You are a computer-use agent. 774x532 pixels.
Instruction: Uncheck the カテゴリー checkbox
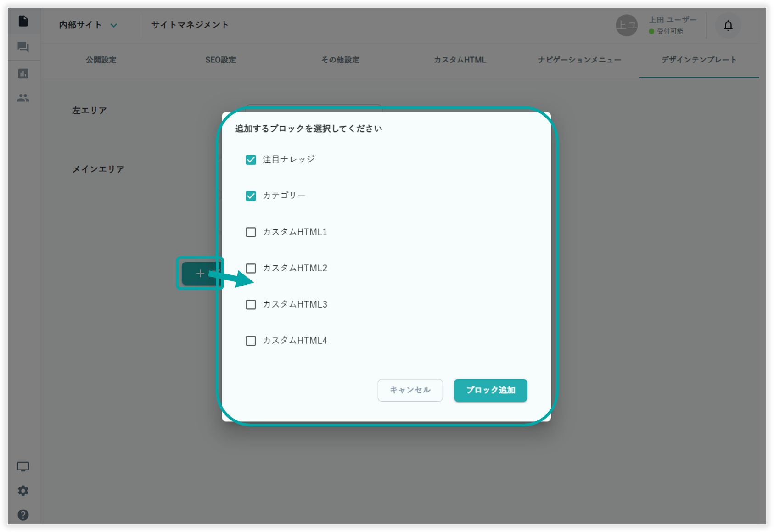pyautogui.click(x=251, y=196)
